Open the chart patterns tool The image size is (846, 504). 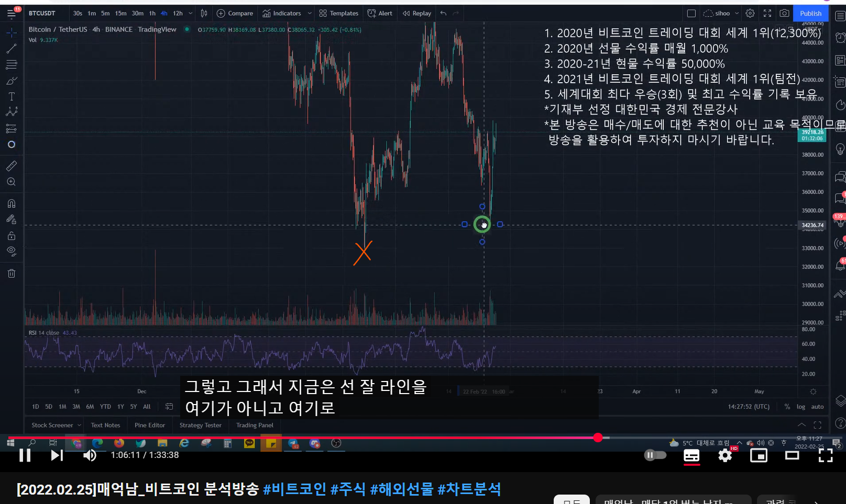(12, 112)
